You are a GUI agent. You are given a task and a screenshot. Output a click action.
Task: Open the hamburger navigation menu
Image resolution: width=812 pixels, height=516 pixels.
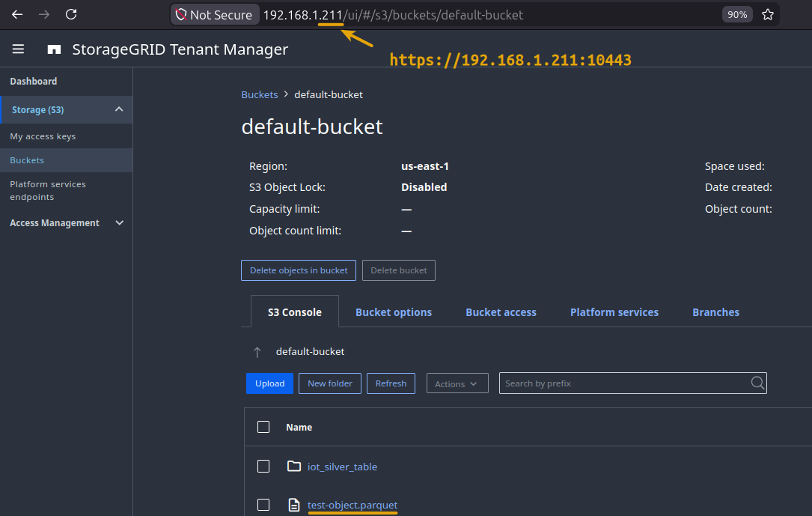pyautogui.click(x=18, y=49)
